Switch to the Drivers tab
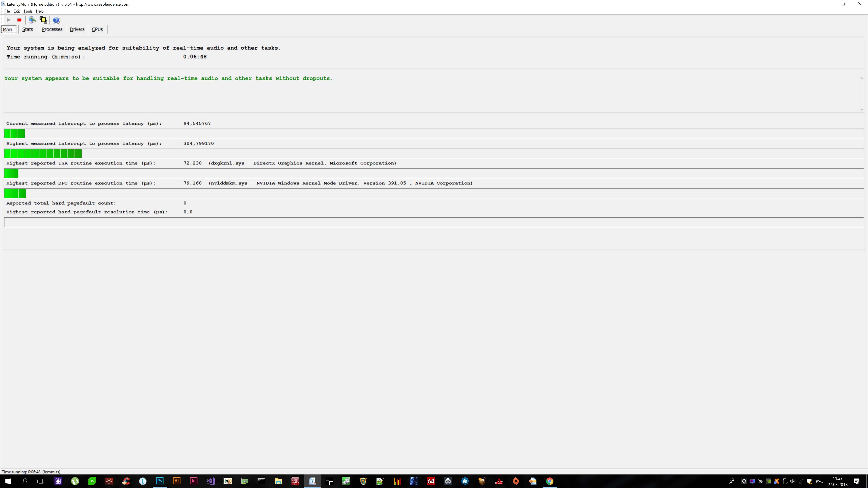This screenshot has width=868, height=488. tap(77, 29)
